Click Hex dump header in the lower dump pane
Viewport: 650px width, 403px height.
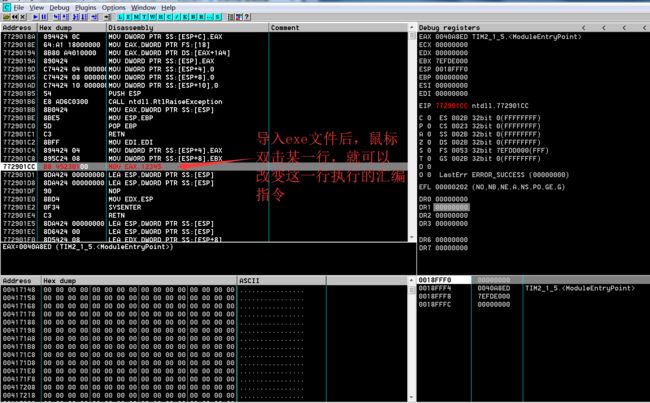[139, 281]
